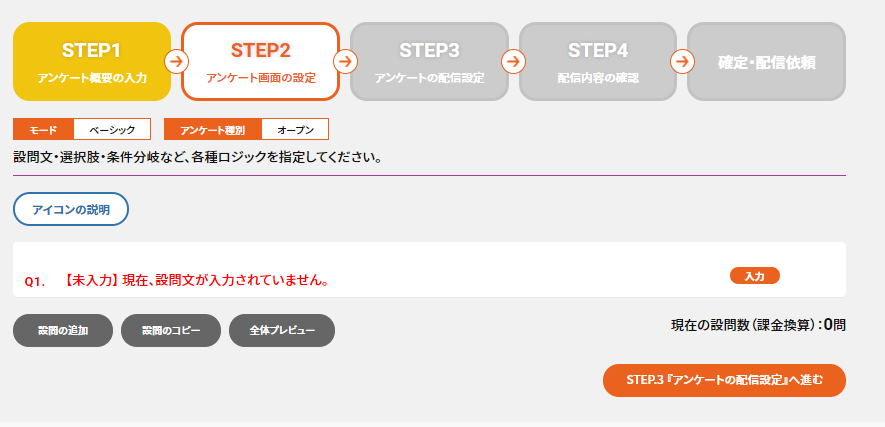The height and width of the screenshot is (427, 885).
Task: Click the アンケート種別 label
Action: coord(213,129)
